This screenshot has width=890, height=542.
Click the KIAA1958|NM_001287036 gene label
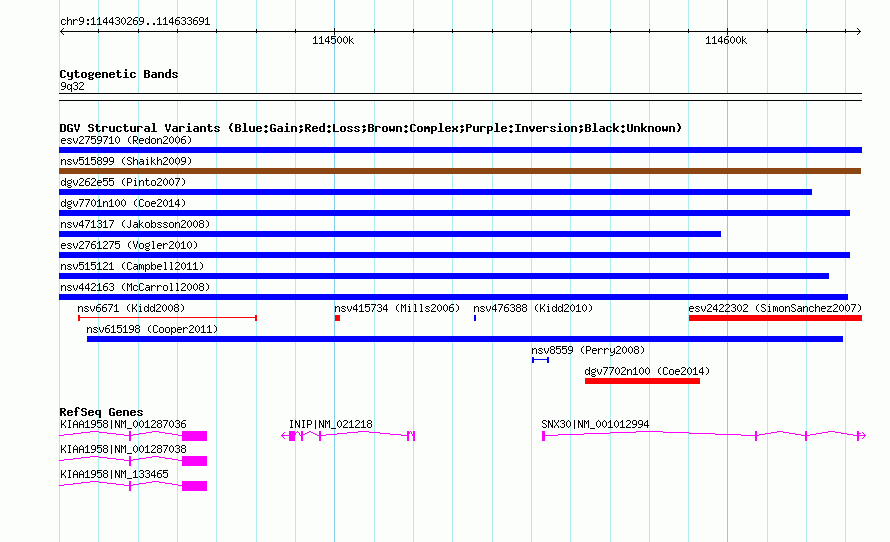[123, 425]
